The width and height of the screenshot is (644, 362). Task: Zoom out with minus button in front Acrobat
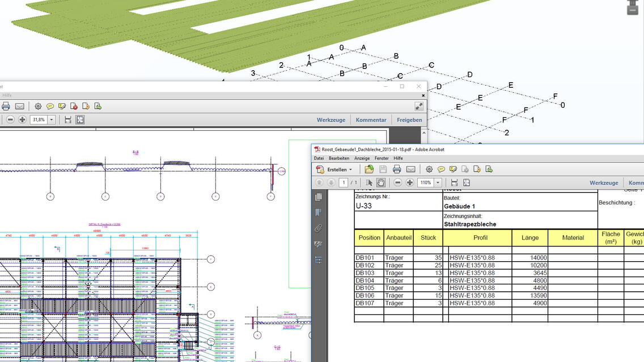[397, 182]
